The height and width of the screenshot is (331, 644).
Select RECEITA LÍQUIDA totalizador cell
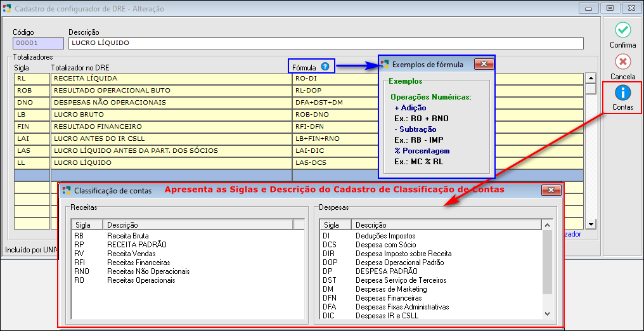[171, 78]
